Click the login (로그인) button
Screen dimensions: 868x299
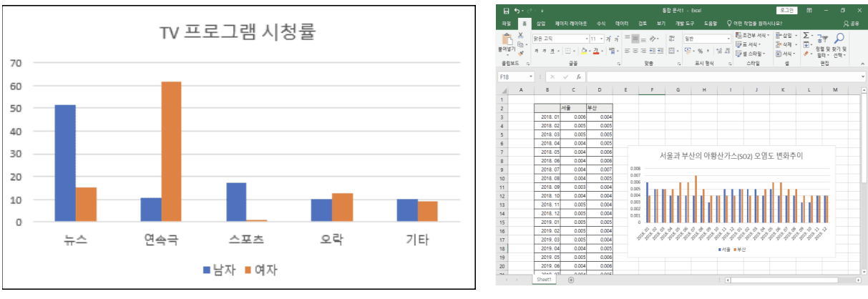click(787, 11)
